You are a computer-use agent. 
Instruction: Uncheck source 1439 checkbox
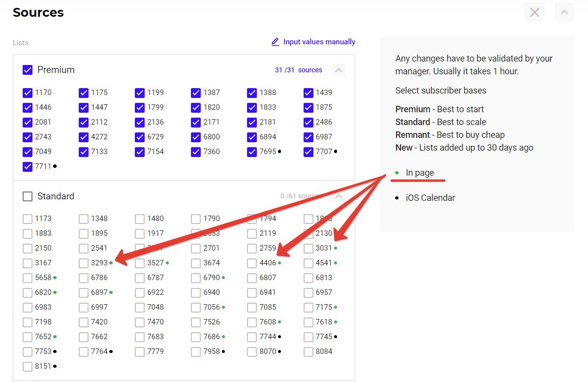click(x=308, y=93)
